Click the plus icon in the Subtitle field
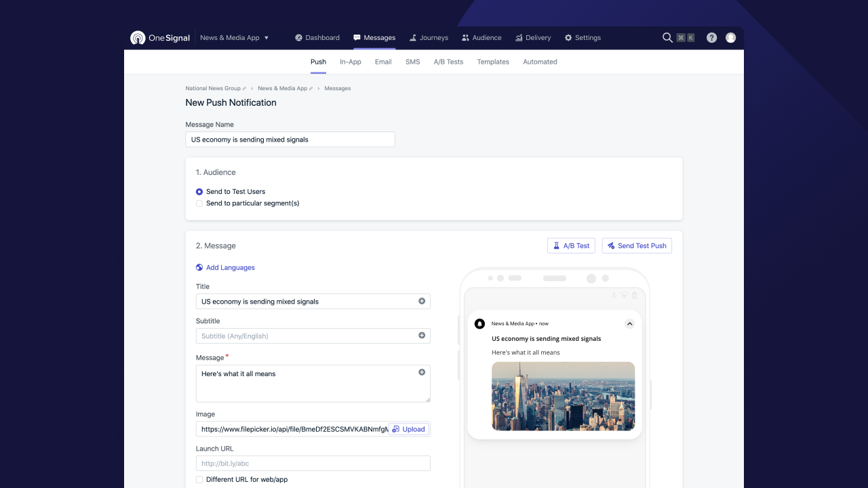 422,335
